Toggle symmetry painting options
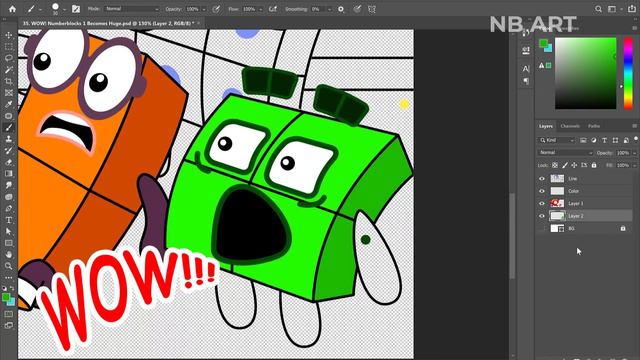Viewport: 640px width, 360px height. point(372,9)
